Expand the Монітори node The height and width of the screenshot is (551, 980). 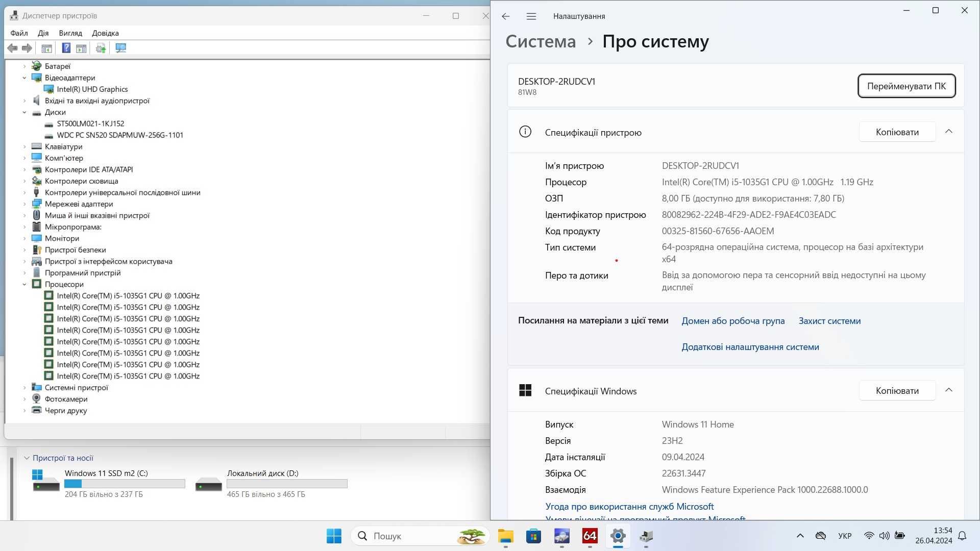coord(24,238)
